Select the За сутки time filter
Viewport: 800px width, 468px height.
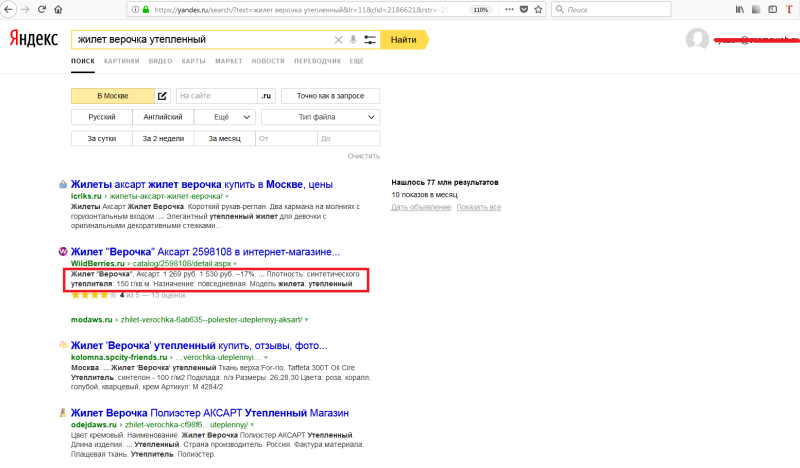click(x=102, y=138)
